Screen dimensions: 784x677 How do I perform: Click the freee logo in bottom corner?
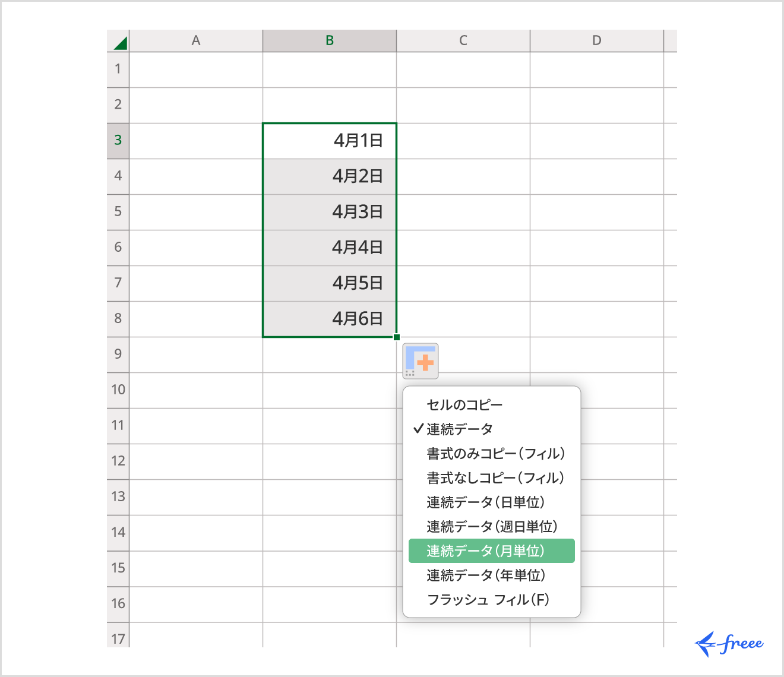[731, 643]
